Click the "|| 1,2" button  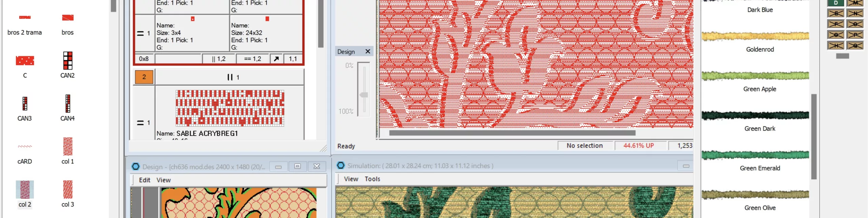(219, 59)
